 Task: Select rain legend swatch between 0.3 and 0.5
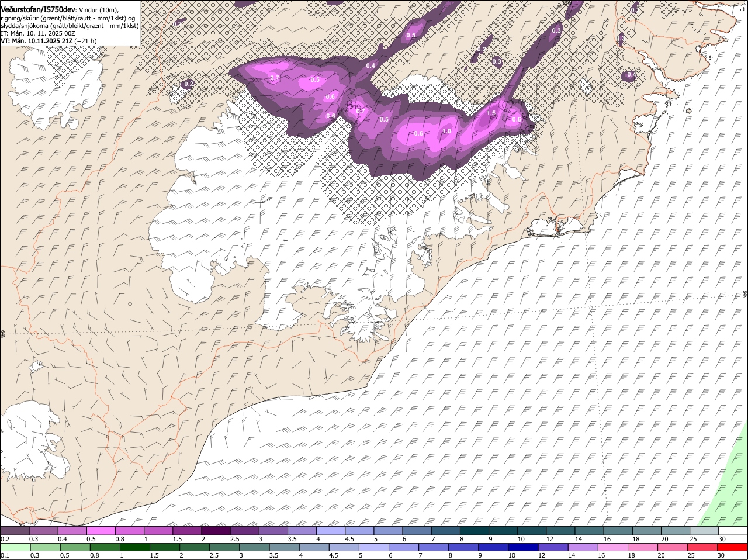click(45, 547)
